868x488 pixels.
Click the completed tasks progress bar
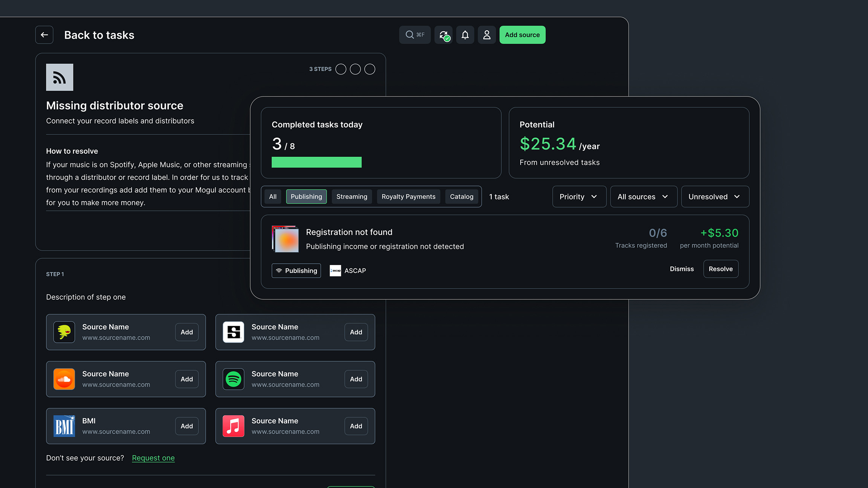[x=316, y=162]
